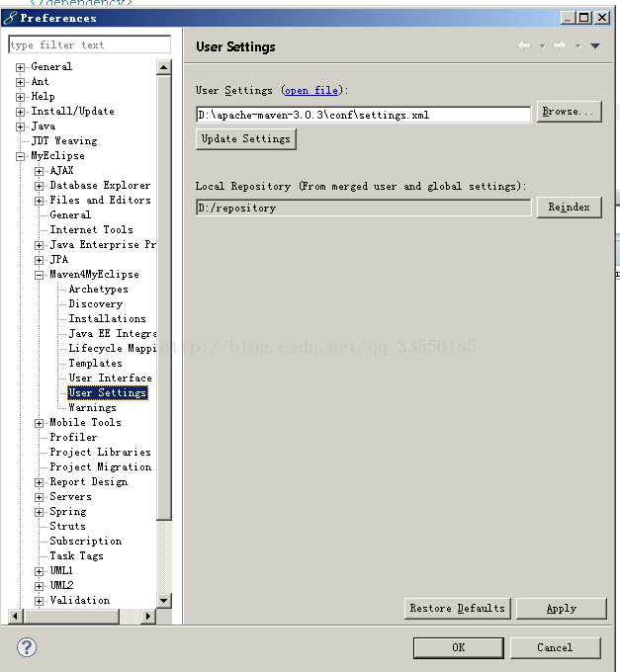This screenshot has width=620, height=672.
Task: Select Java EE Integration item
Action: (113, 333)
